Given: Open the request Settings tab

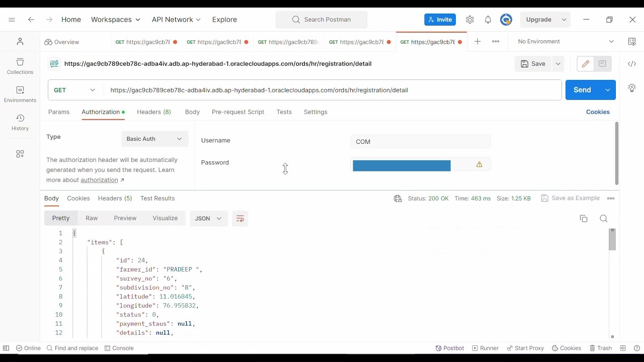Looking at the screenshot, I should click(x=315, y=112).
